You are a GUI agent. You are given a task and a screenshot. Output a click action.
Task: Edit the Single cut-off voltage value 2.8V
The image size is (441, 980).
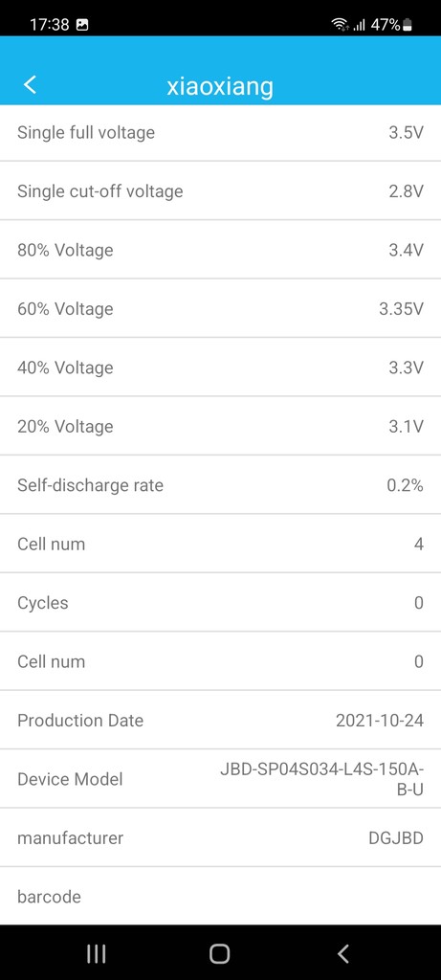406,191
